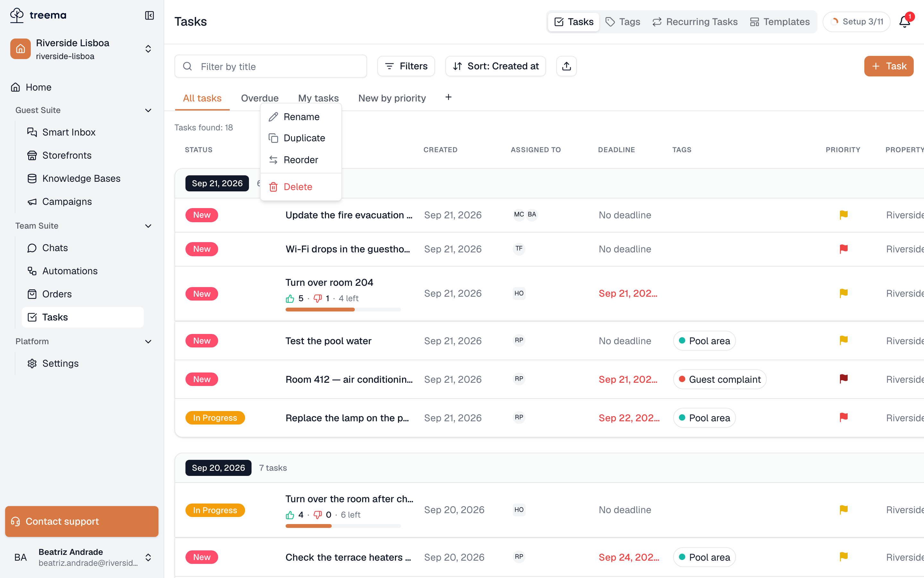924x578 pixels.
Task: Click the Riverside Lisboa home avatar
Action: point(21,49)
